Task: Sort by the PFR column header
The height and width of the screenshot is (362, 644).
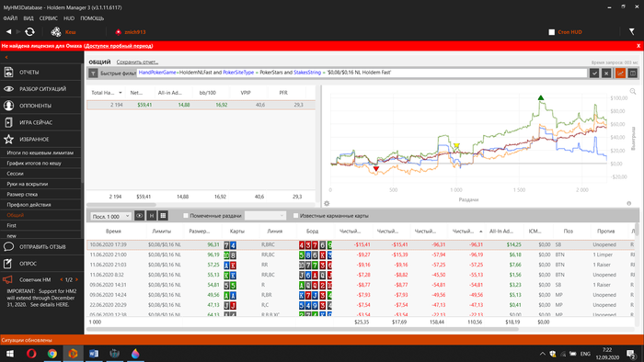Action: click(283, 93)
